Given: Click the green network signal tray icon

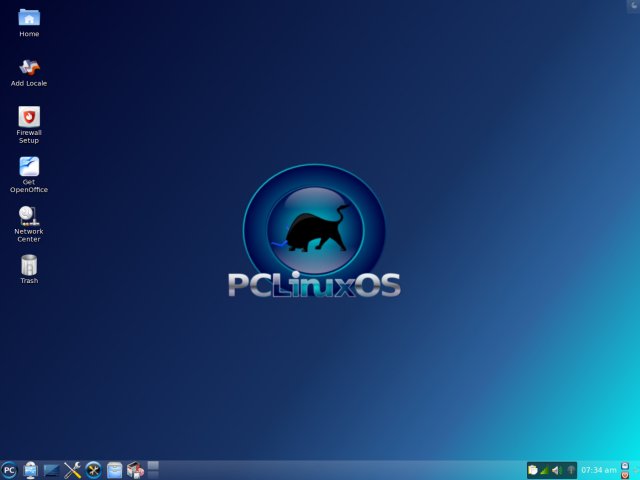Looking at the screenshot, I should click(545, 470).
